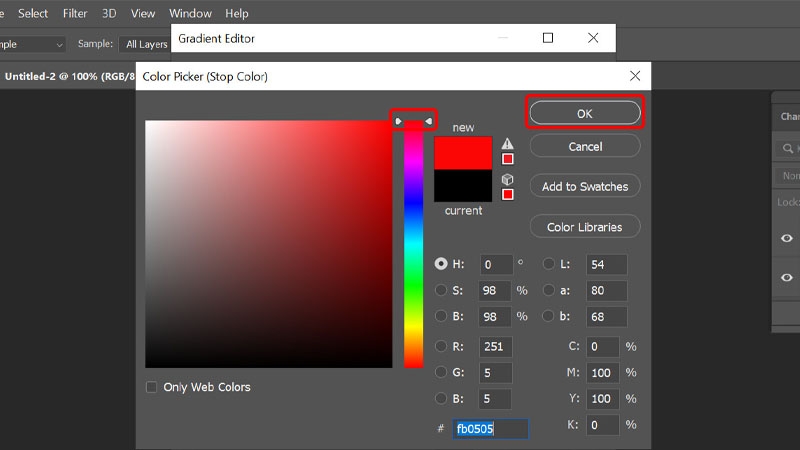Click the hex color field fb0505
This screenshot has height=450, width=800.
tap(490, 429)
